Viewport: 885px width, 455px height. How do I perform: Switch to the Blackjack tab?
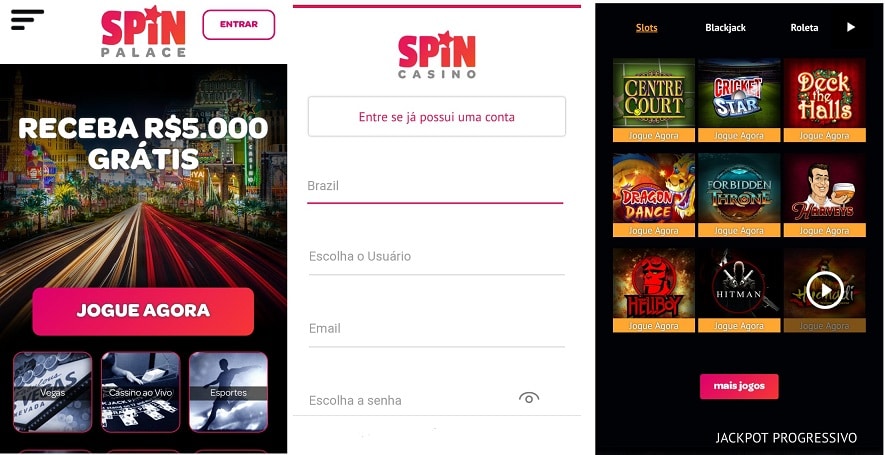[x=725, y=28]
